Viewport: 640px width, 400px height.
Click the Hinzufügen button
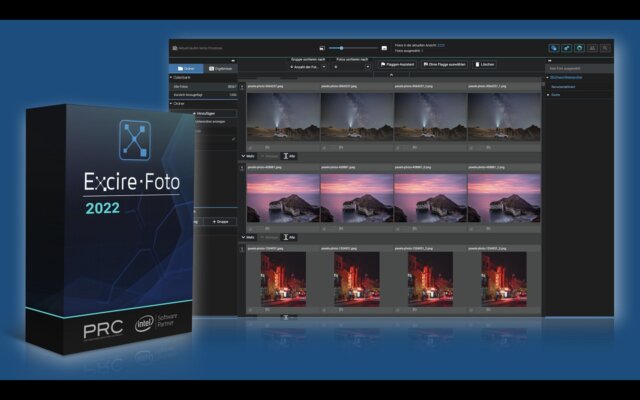point(204,113)
